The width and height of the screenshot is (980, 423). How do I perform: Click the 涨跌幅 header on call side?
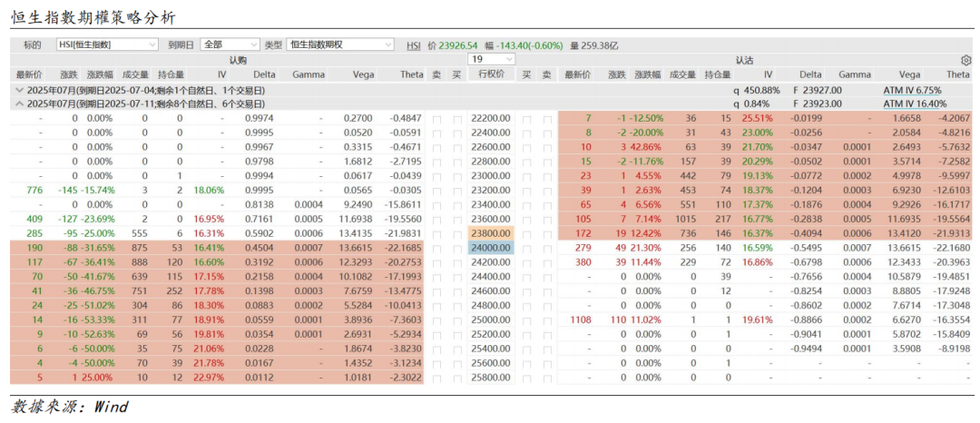click(101, 74)
